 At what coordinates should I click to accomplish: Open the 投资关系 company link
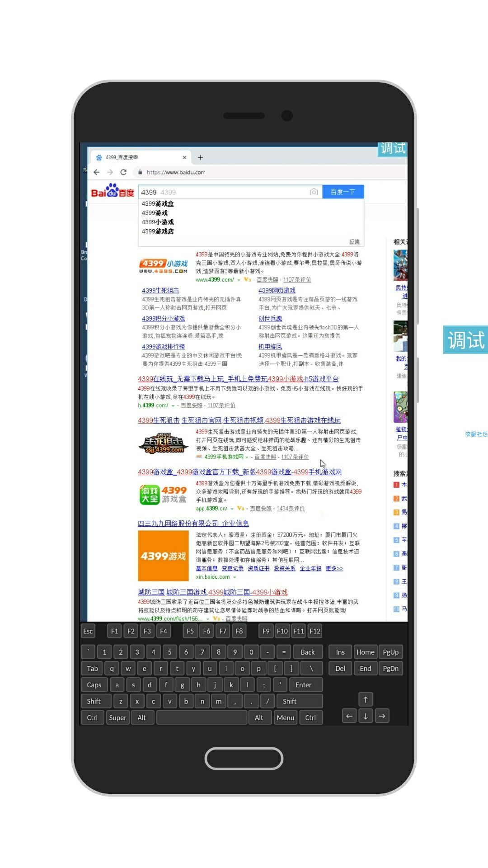(x=285, y=569)
